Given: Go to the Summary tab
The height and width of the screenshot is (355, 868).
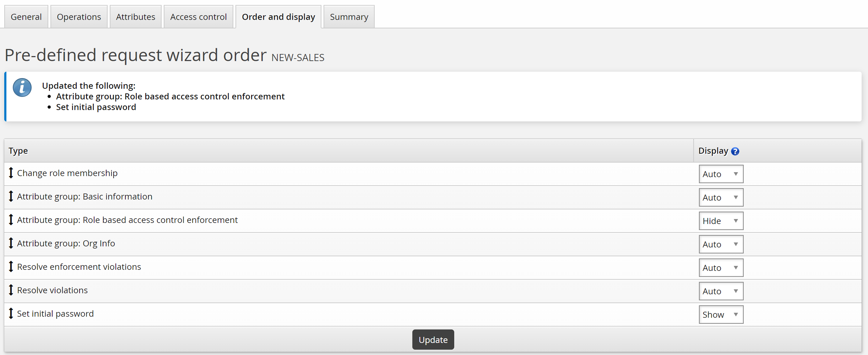Looking at the screenshot, I should click(349, 17).
